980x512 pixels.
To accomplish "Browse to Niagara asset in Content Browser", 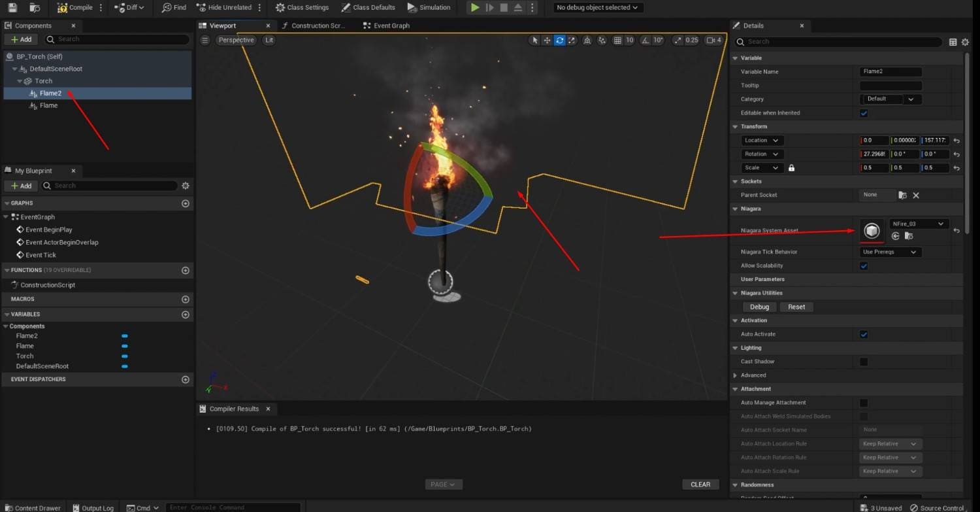I will point(908,236).
